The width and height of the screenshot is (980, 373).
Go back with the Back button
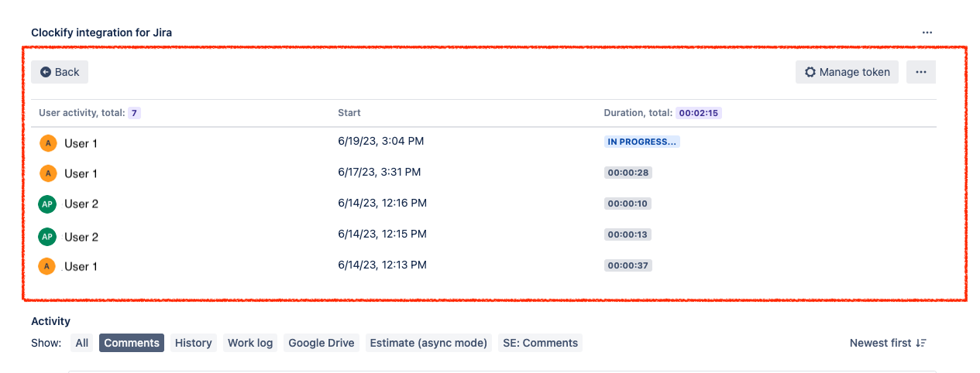pyautogui.click(x=60, y=72)
